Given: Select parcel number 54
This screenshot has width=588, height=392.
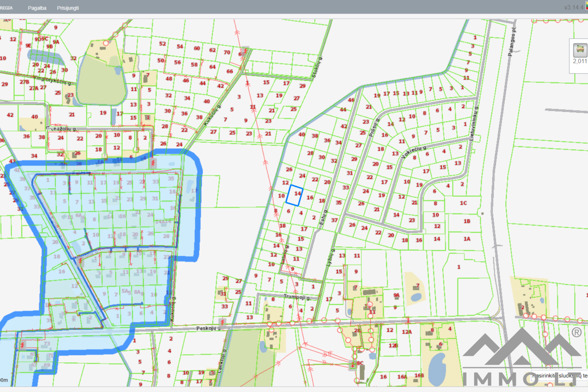Looking at the screenshot, I should [180, 47].
